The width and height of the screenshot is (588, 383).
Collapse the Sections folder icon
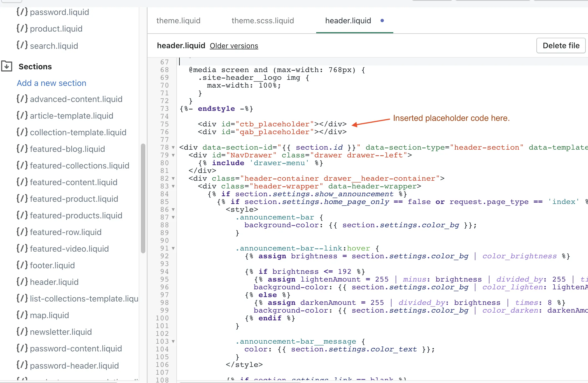7,66
